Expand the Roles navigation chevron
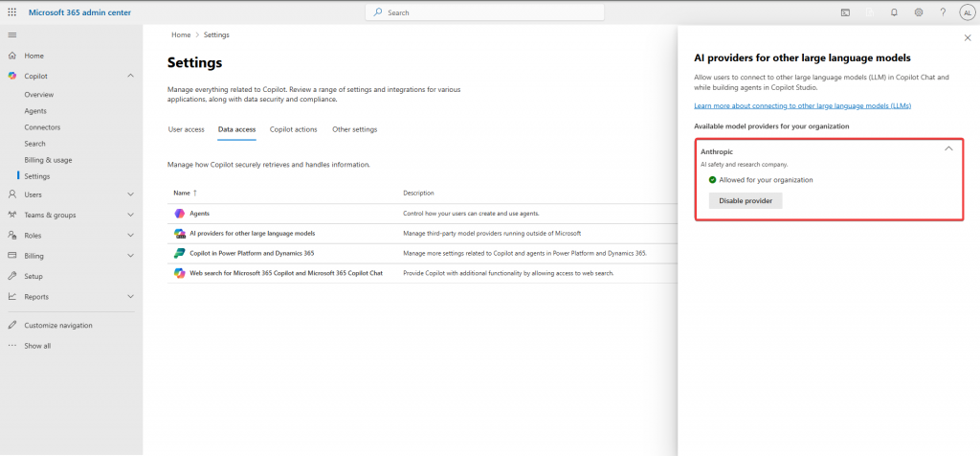Screen dimensions: 980x456 (x=130, y=236)
